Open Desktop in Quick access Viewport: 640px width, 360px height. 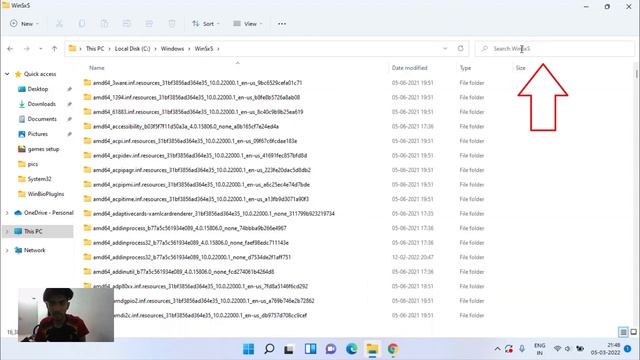coord(38,89)
